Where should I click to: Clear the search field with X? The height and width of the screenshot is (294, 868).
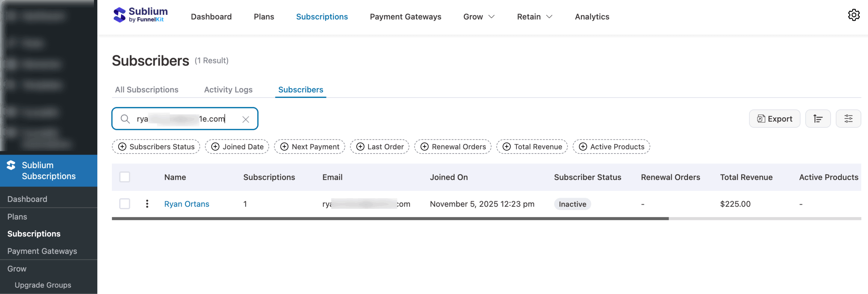245,119
